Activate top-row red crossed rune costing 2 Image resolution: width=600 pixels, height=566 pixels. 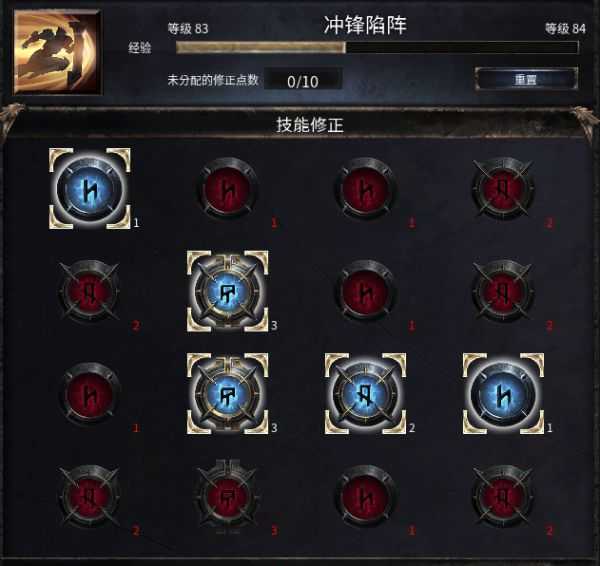[x=503, y=189]
